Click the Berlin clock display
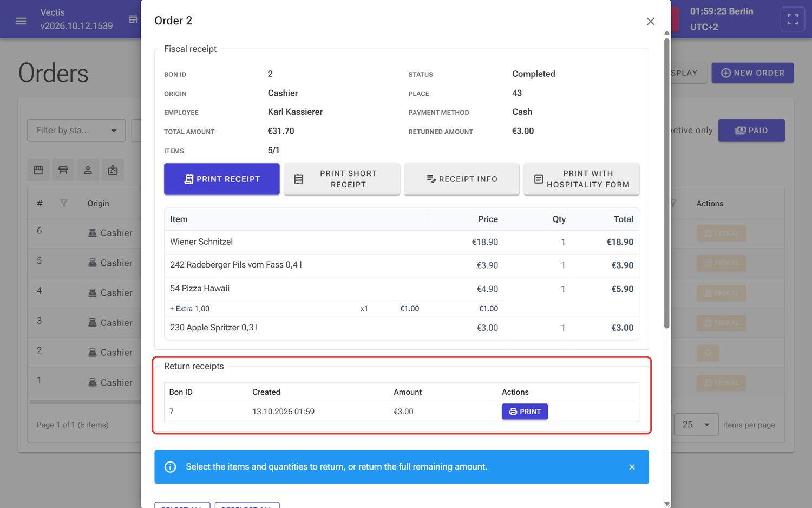 (721, 19)
